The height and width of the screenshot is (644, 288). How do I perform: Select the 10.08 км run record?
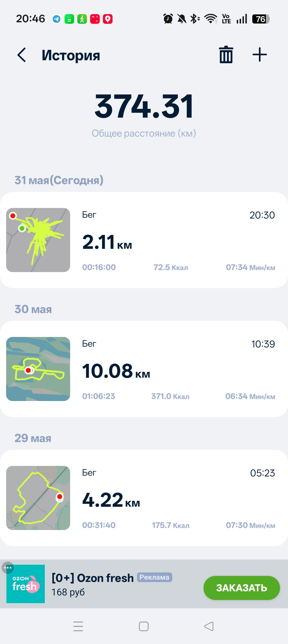(144, 369)
